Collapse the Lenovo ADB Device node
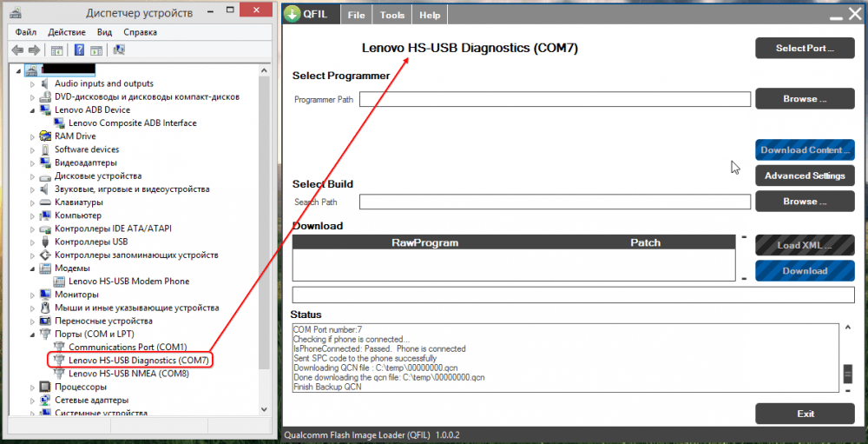868x444 pixels. click(x=33, y=110)
